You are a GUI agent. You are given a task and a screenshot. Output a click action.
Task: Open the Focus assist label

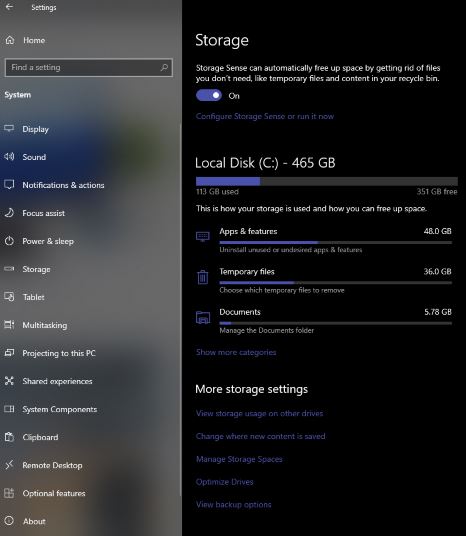pos(43,213)
